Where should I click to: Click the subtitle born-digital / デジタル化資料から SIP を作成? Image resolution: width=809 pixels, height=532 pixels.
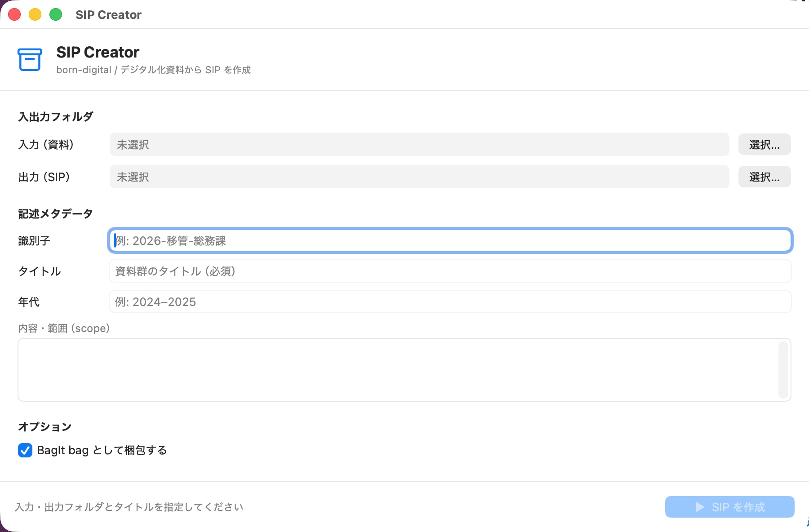[x=153, y=70]
